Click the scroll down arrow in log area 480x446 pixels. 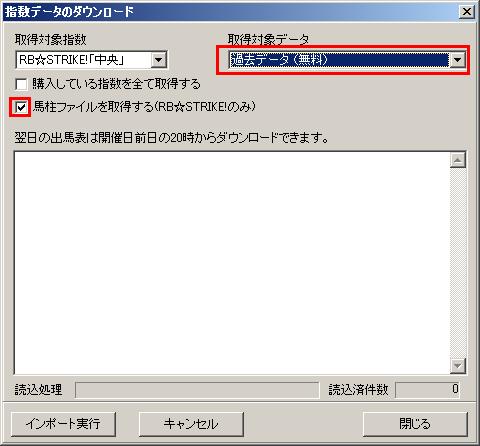tap(458, 366)
